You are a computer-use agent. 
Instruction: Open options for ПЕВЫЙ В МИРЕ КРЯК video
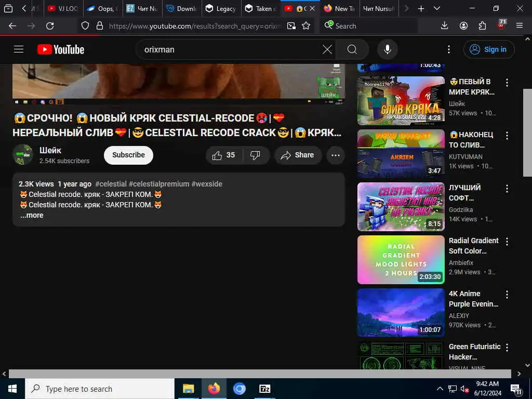pos(507,82)
